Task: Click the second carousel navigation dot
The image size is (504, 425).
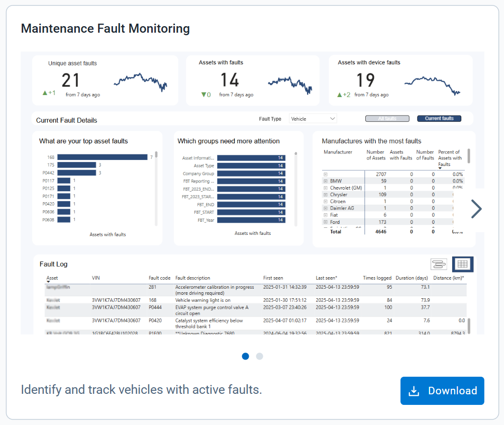Action: pos(259,356)
